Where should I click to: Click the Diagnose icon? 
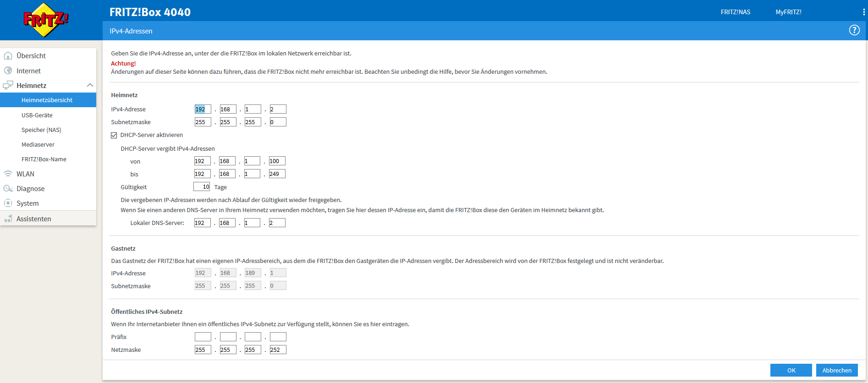[x=8, y=188]
